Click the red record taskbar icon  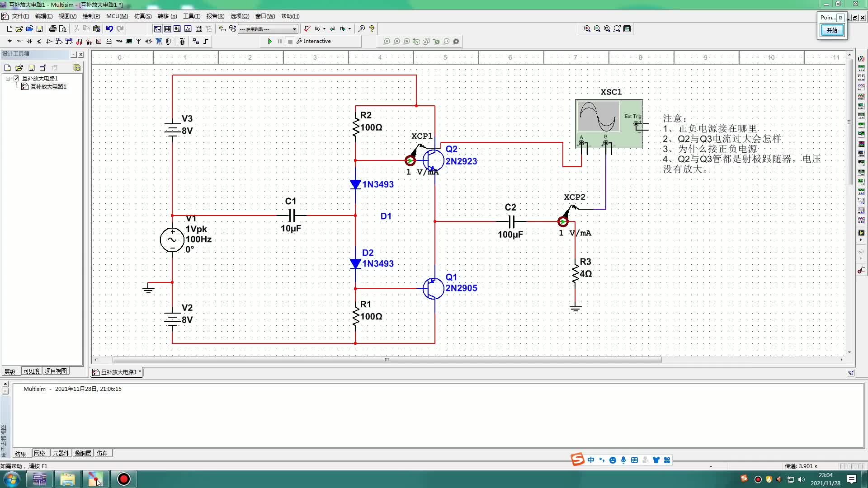[123, 479]
